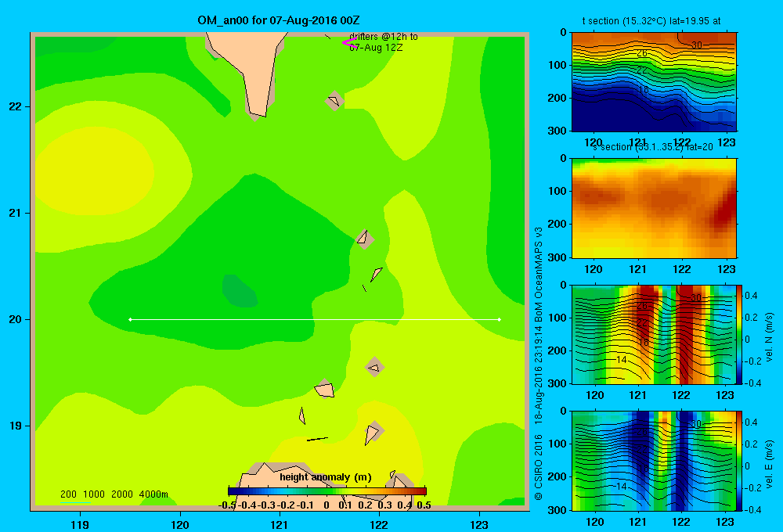Screen dimensions: 783x532
Task: Click the 'vel. N (m/s)' axis label
Action: tap(769, 337)
